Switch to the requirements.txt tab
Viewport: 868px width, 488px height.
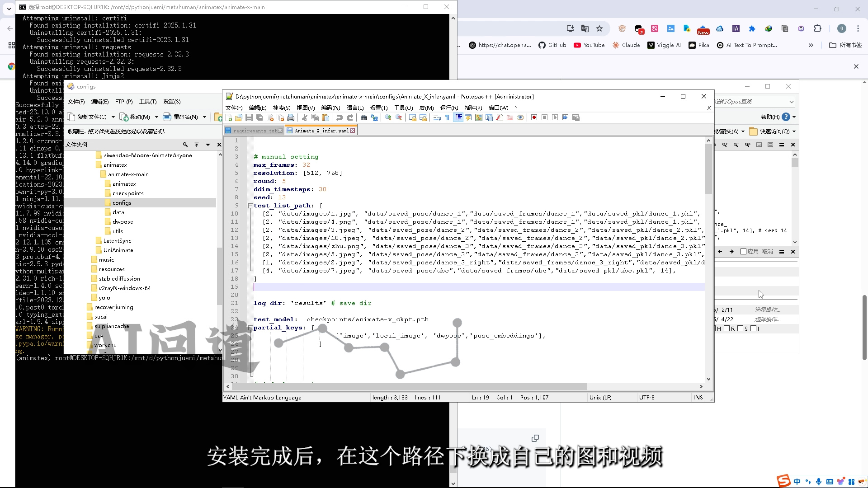255,131
